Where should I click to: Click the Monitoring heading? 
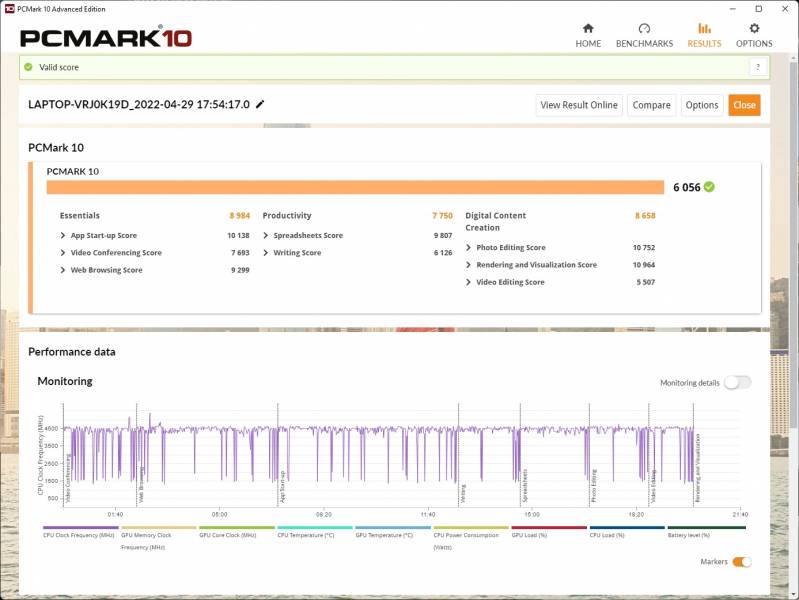coord(65,381)
